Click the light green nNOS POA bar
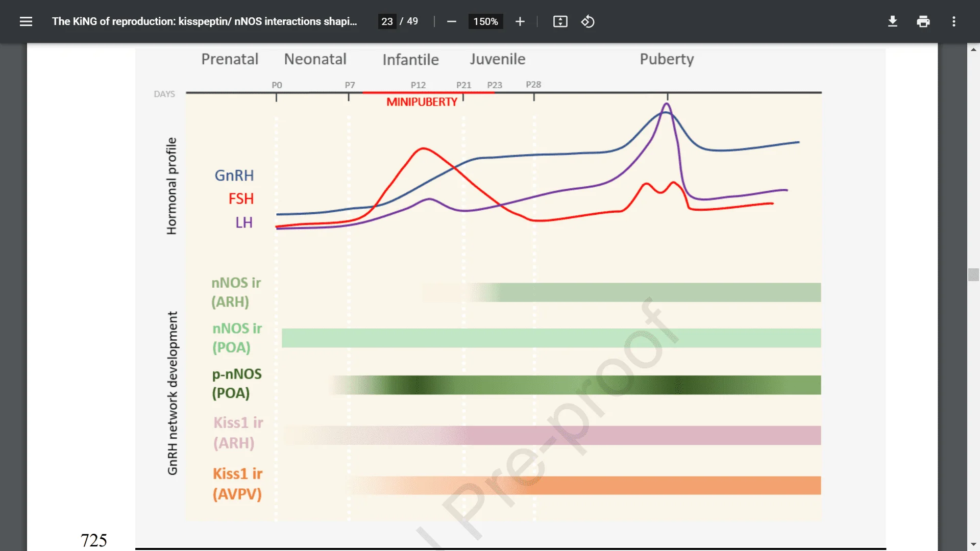 [551, 338]
